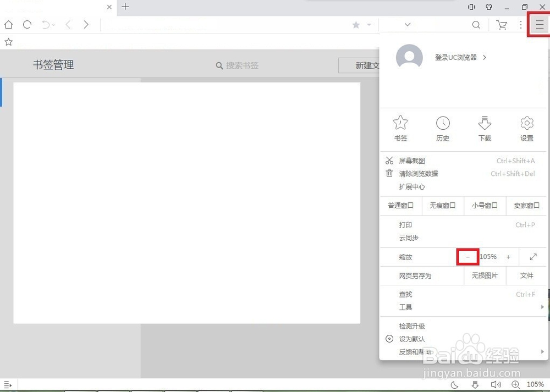Select 无痕窗口 (Incognito window) mode

[x=443, y=206]
